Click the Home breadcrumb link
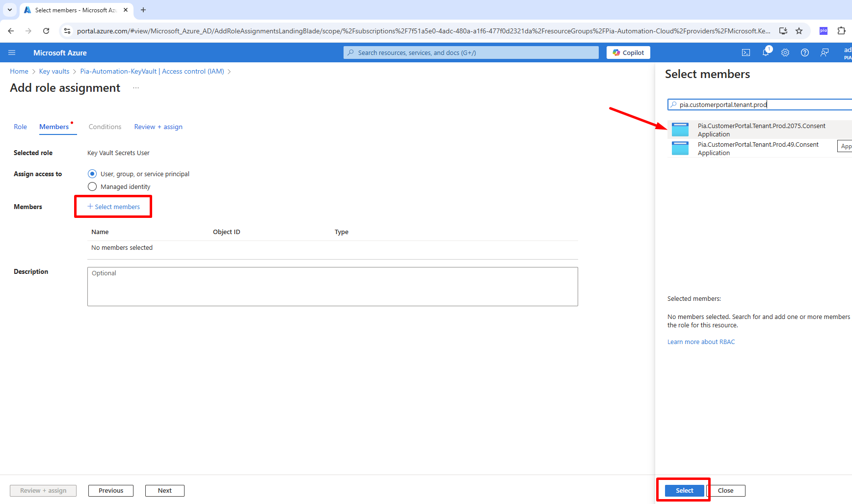 pos(19,71)
